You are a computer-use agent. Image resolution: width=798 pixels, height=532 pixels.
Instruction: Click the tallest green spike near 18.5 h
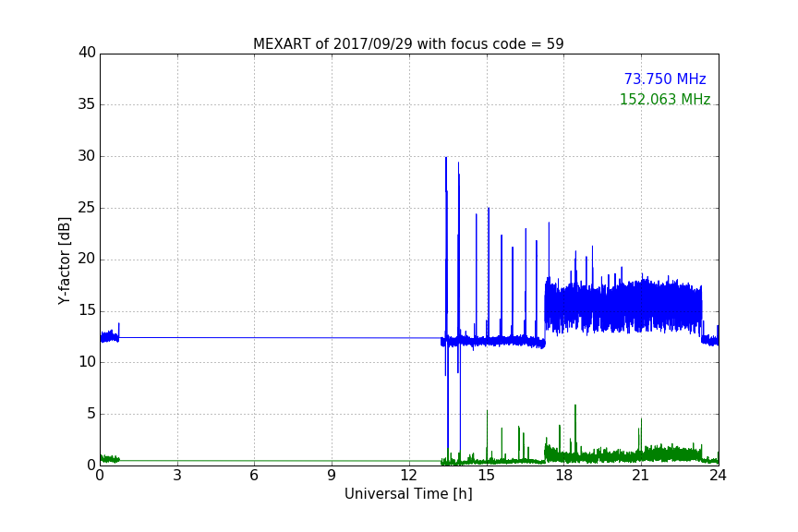click(x=575, y=428)
